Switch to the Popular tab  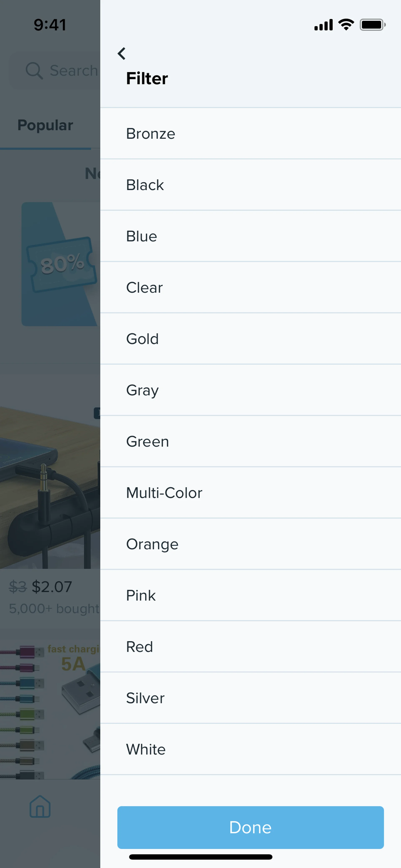(45, 125)
